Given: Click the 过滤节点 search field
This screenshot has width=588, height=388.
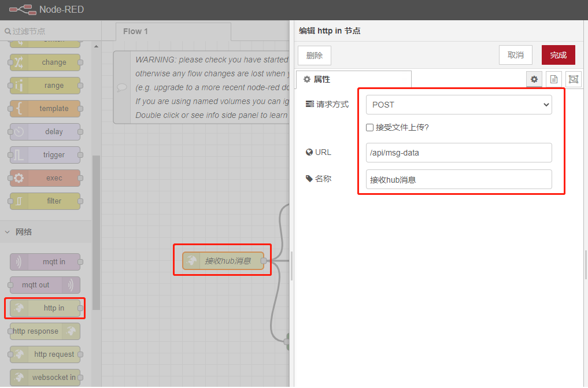Looking at the screenshot, I should click(51, 31).
